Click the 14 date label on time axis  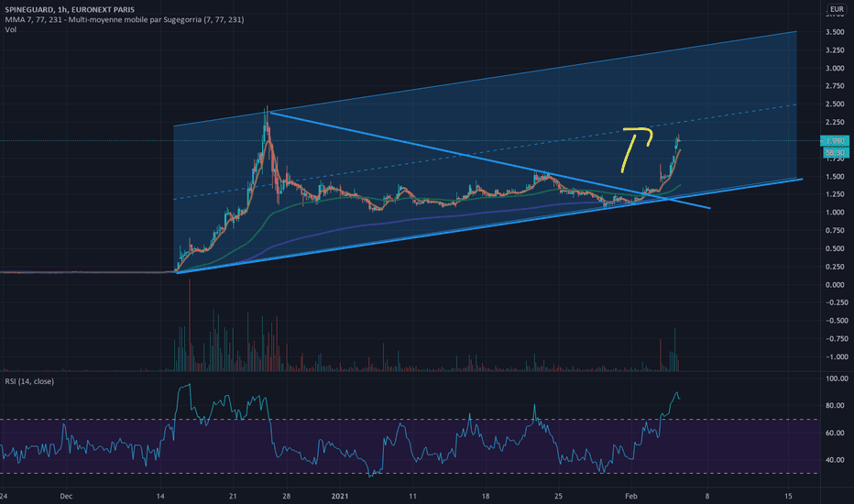(x=160, y=497)
